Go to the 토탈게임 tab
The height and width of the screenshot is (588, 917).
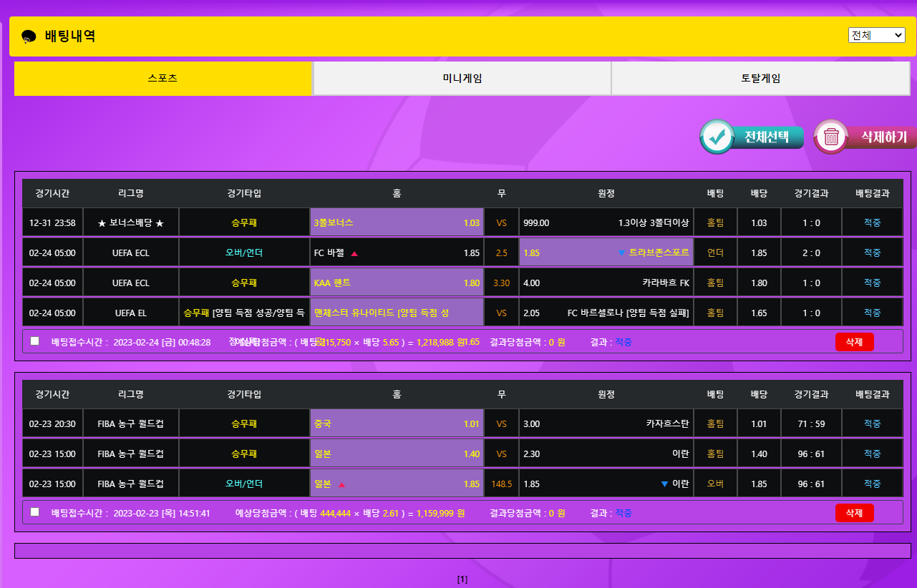pyautogui.click(x=760, y=79)
